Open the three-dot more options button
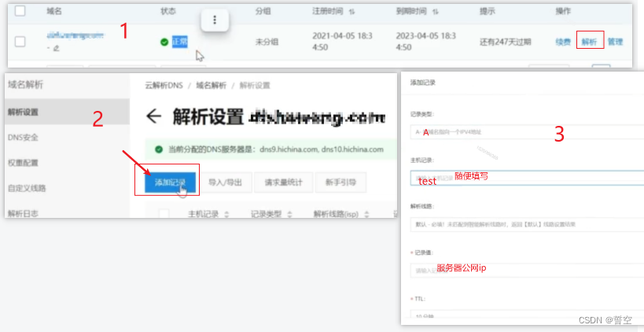The height and width of the screenshot is (332, 644). 215,20
